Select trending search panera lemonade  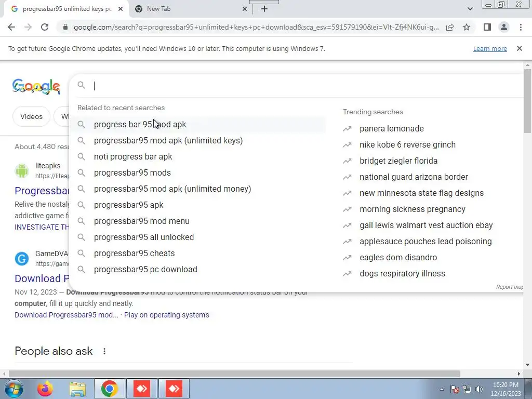click(392, 129)
